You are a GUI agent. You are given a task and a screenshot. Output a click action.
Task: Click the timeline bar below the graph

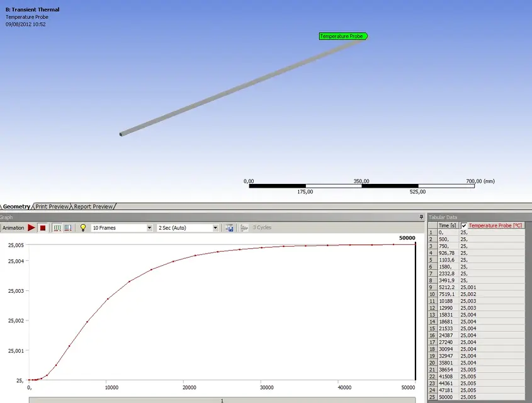pos(222,400)
